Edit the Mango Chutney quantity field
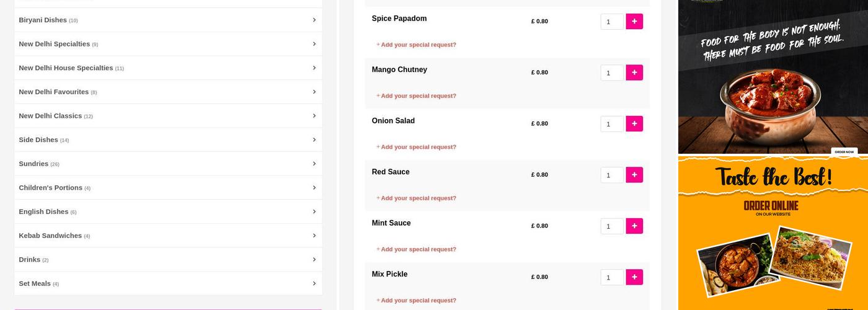This screenshot has height=310, width=868. [x=611, y=73]
